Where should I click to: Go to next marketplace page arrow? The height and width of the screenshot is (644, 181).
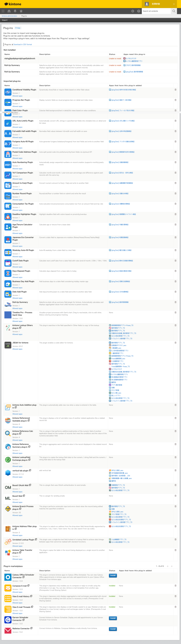tap(172, 566)
